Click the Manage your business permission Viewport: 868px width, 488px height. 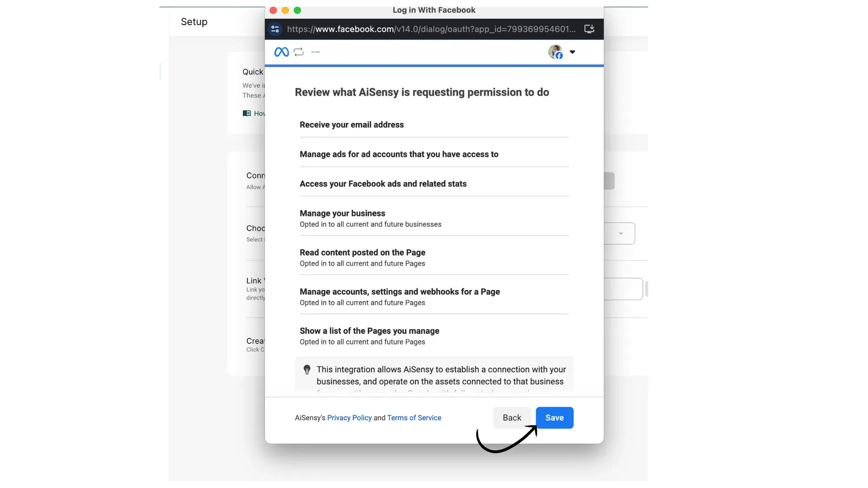(342, 213)
